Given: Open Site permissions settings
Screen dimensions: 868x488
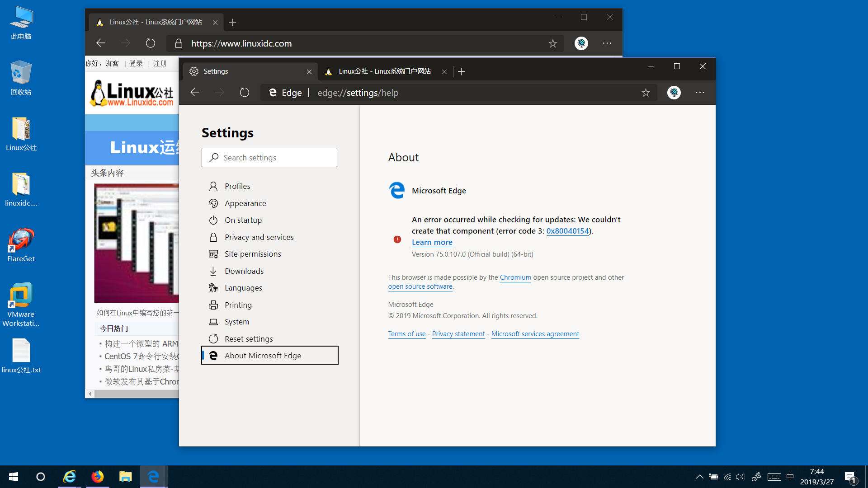Looking at the screenshot, I should tap(269, 254).
